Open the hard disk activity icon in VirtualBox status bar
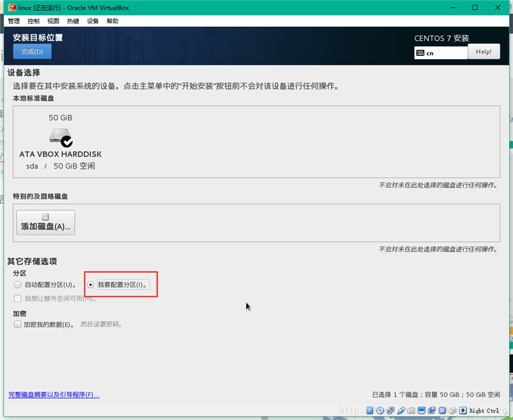513x420 pixels. pos(369,410)
